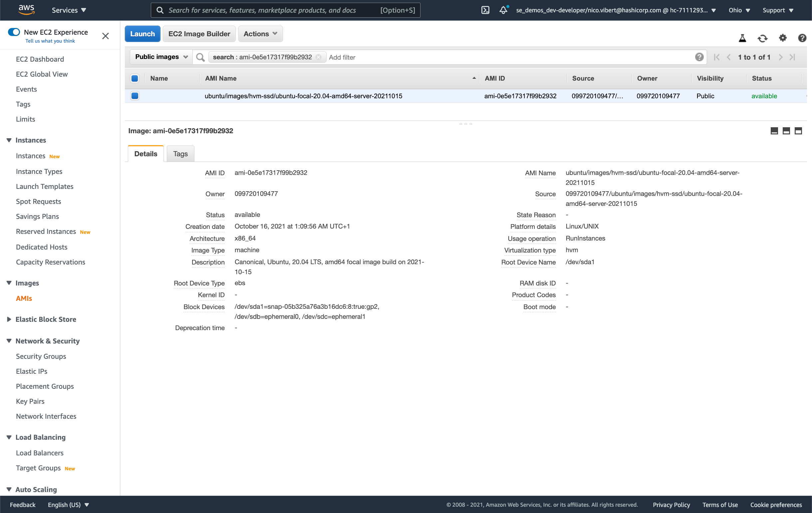Open the Public images dropdown
812x513 pixels.
(x=161, y=57)
